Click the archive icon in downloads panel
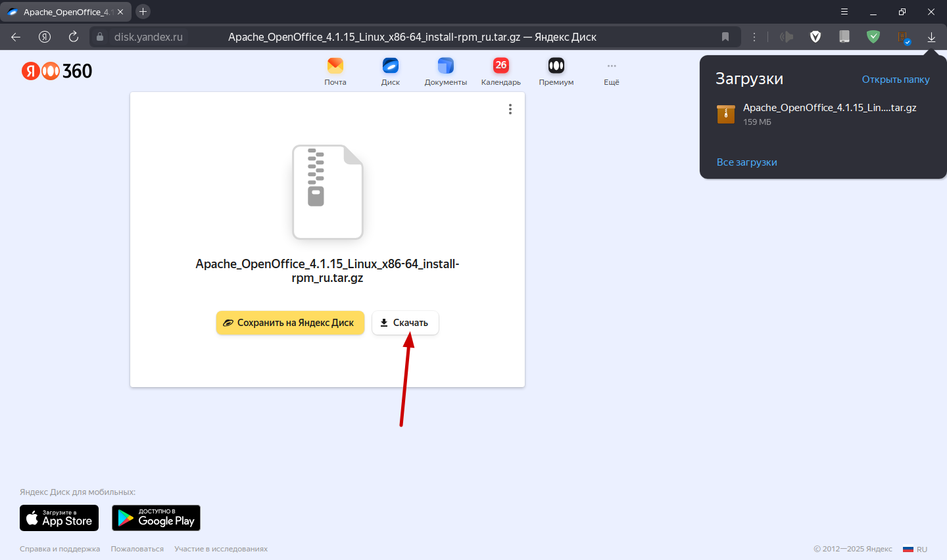This screenshot has height=560, width=947. point(726,114)
